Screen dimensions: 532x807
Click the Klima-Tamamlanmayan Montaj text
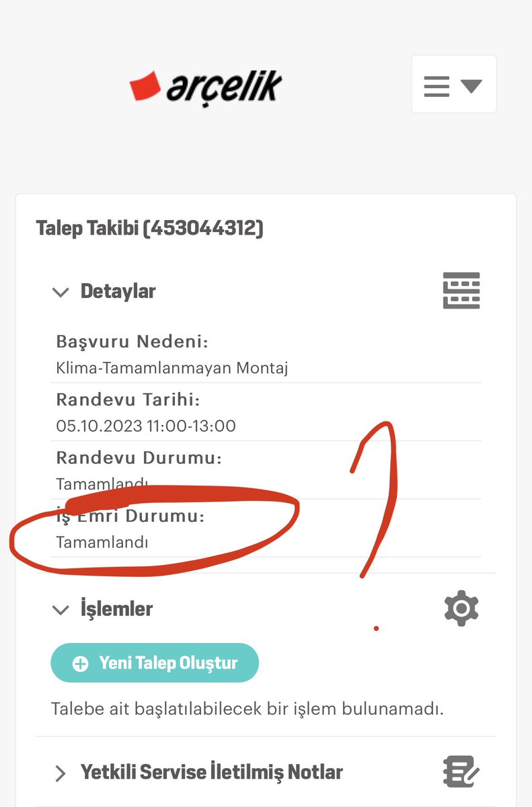point(172,368)
